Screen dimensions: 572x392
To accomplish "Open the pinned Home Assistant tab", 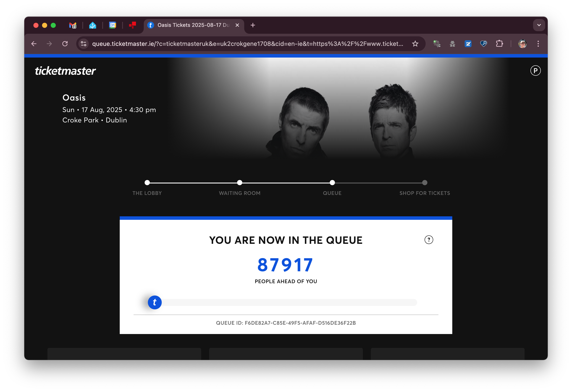I will coord(92,25).
